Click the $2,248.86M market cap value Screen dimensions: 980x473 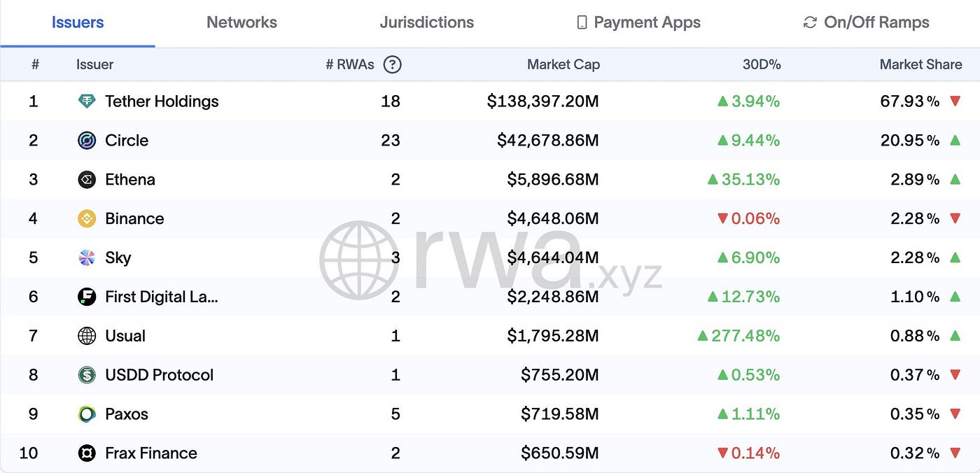point(553,297)
